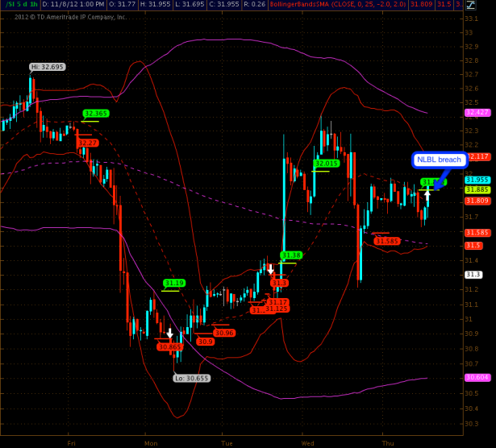The image size is (496, 448).
Task: Click the NLBL breach annotation bubble
Action: [x=440, y=160]
